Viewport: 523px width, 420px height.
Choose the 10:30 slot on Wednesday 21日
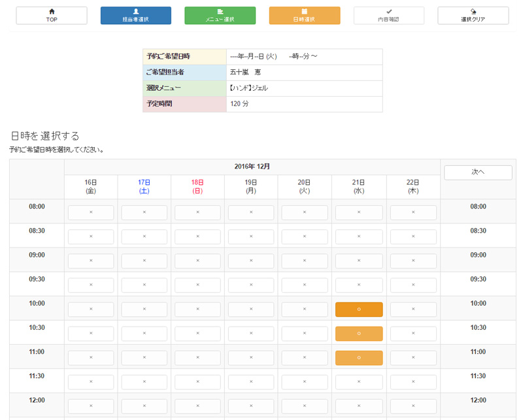(359, 334)
